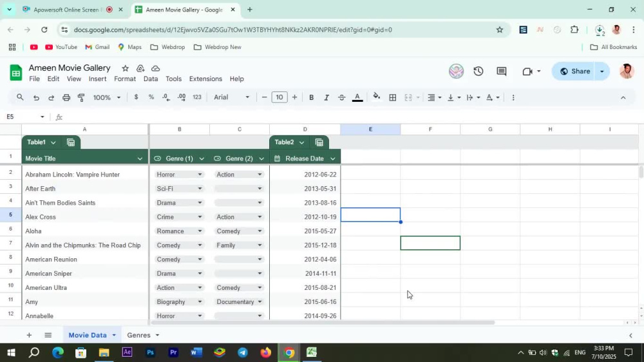
Task: Star the Ameen Movie Gallery document
Action: [x=126, y=68]
